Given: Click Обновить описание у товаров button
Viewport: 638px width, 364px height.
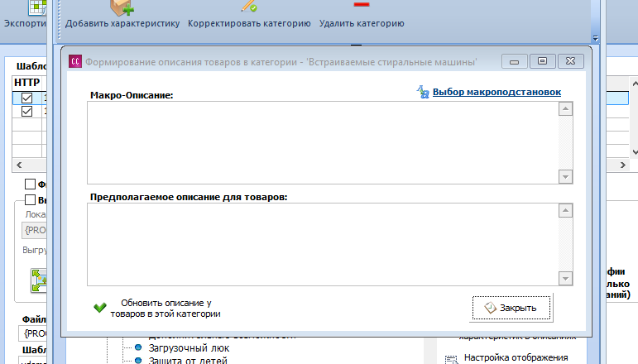Looking at the screenshot, I should (157, 309).
